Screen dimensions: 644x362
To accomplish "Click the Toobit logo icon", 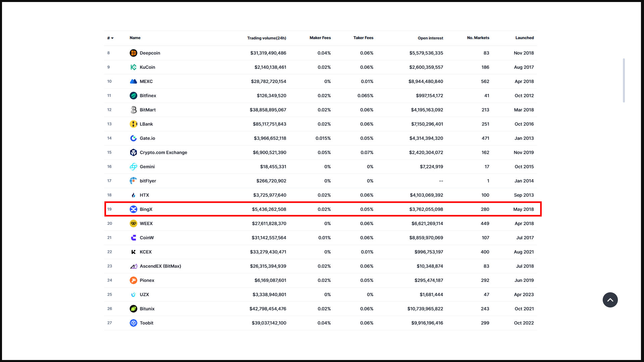I will [133, 323].
